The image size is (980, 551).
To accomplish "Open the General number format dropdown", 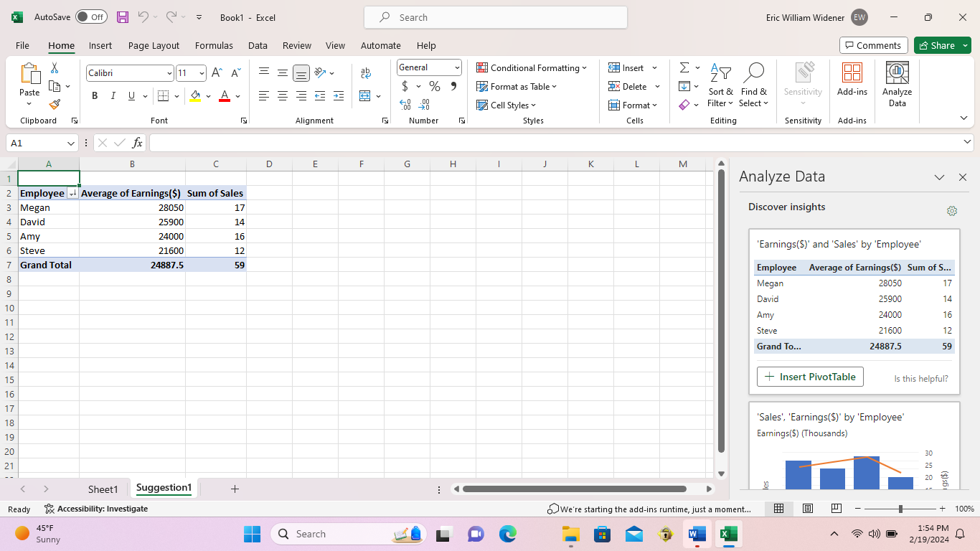I will tap(428, 67).
